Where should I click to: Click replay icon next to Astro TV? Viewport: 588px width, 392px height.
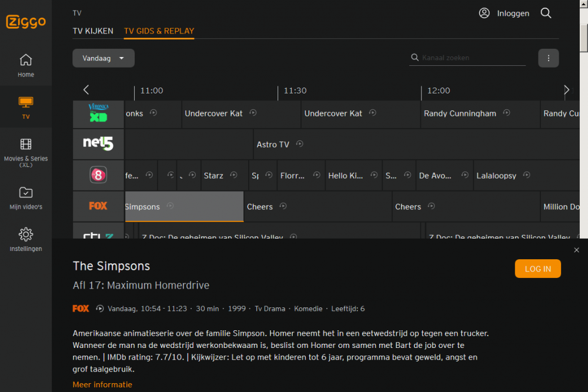click(x=299, y=144)
